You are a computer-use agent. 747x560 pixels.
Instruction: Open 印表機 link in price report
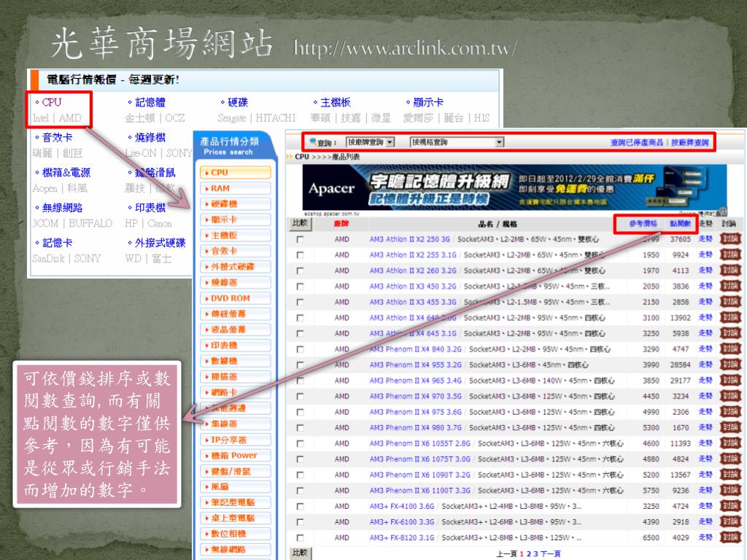click(x=150, y=208)
